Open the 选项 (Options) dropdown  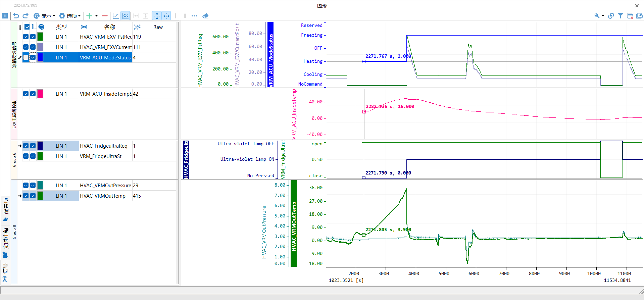(x=70, y=16)
